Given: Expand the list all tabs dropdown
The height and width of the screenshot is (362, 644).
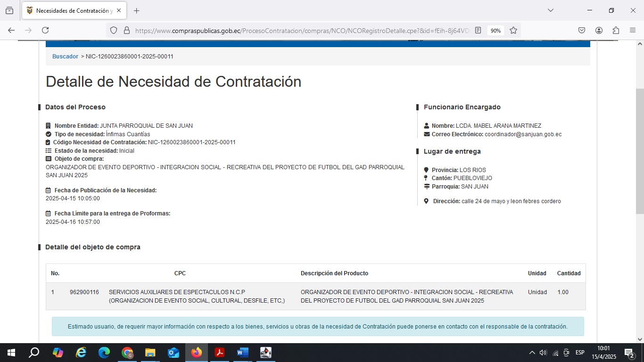Looking at the screenshot, I should point(550,10).
